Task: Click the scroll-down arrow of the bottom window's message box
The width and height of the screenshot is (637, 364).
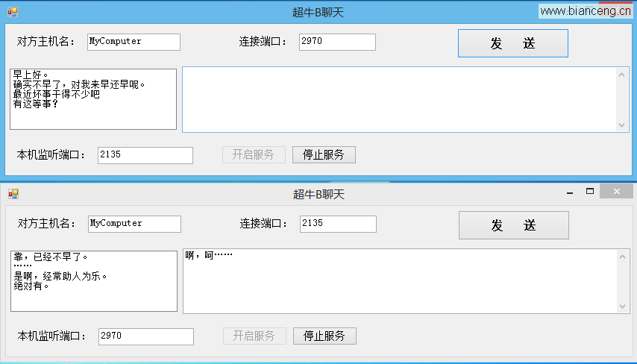Action: [622, 307]
